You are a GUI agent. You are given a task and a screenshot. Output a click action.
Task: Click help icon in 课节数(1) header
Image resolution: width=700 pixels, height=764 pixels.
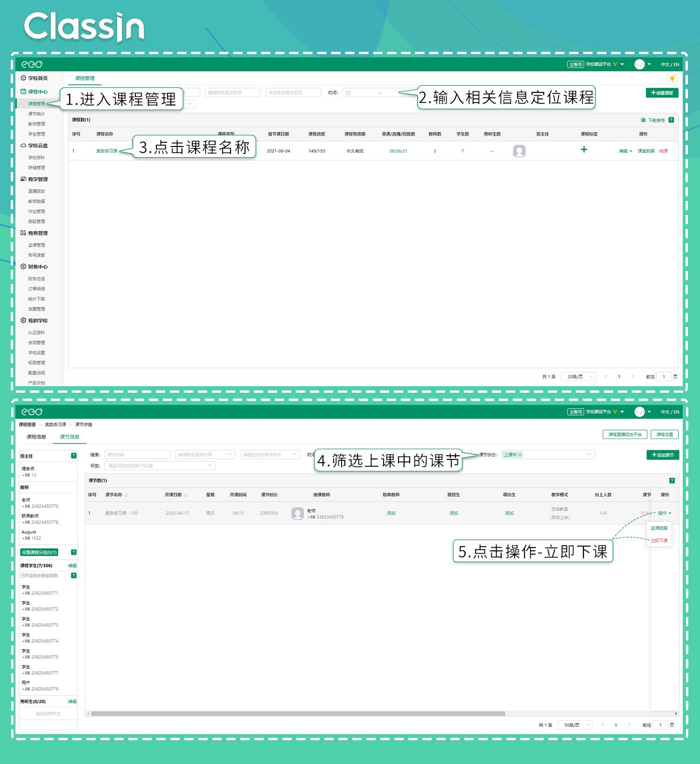point(672,480)
